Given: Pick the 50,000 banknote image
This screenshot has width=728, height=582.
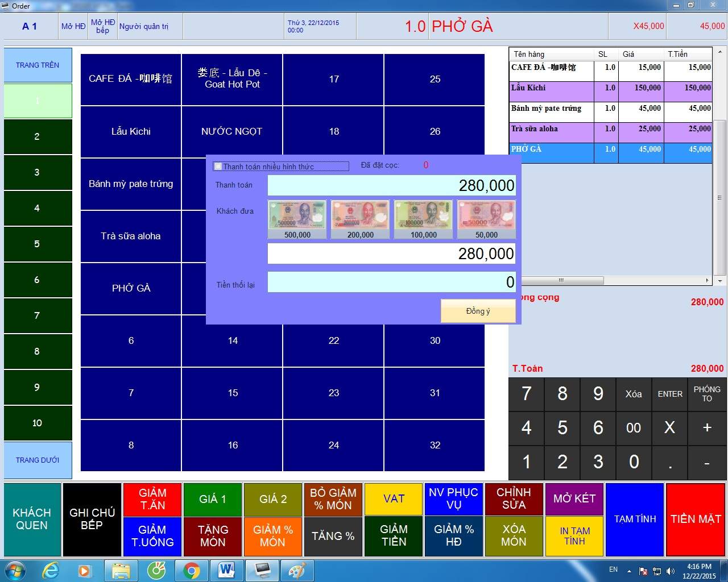Looking at the screenshot, I should pyautogui.click(x=486, y=215).
